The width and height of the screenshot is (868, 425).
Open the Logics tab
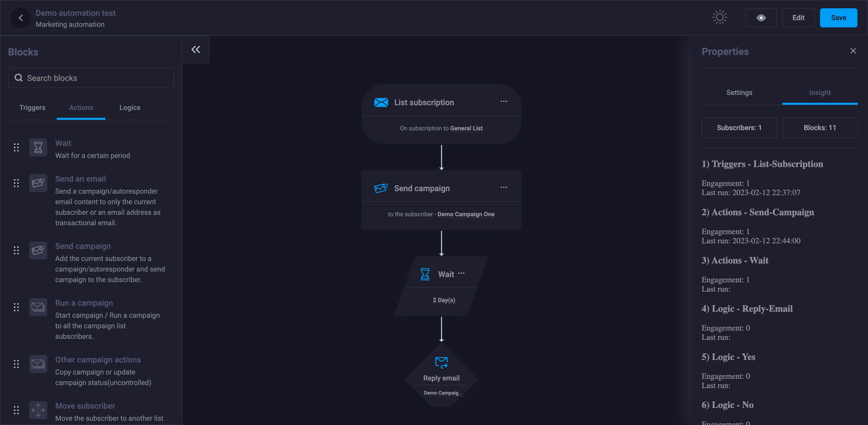tap(130, 108)
